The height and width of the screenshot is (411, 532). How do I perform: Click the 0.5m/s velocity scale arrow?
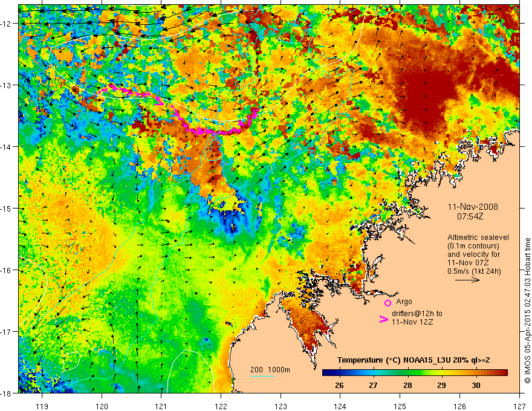(467, 280)
